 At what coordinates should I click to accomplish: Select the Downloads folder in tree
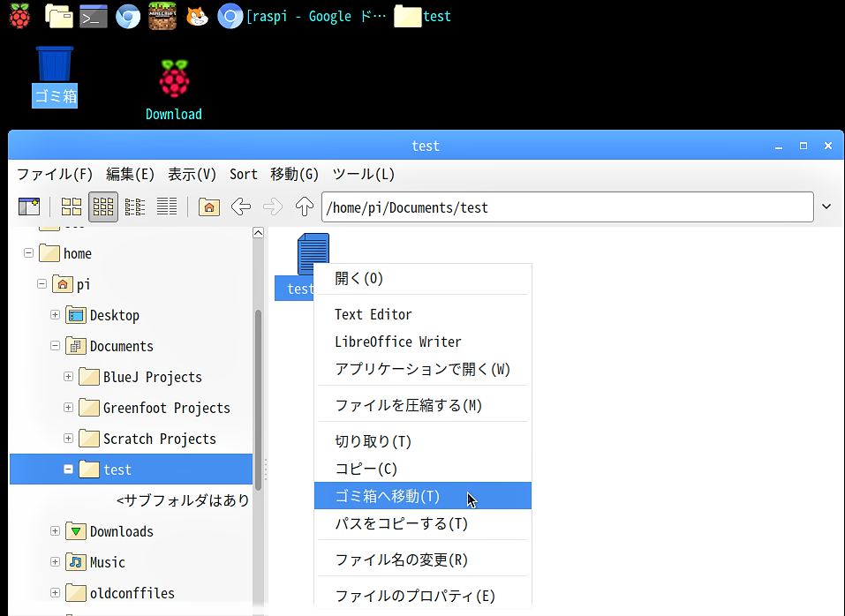(109, 531)
